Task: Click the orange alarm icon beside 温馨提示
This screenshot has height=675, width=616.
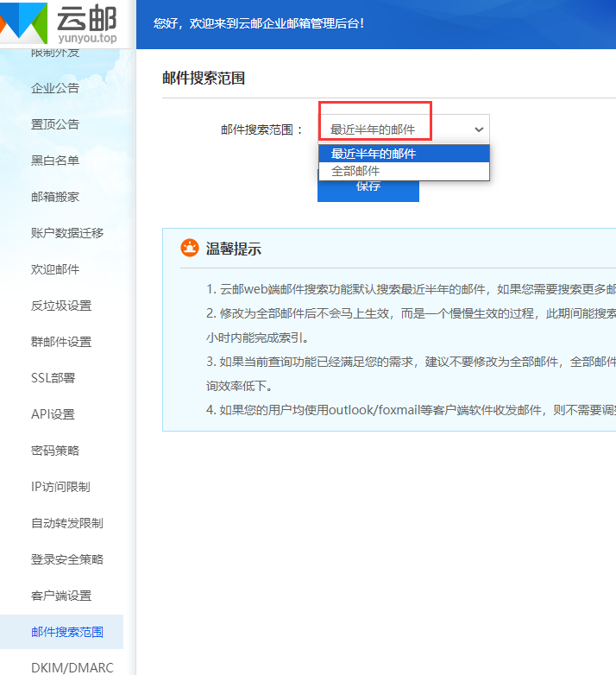Action: [x=189, y=249]
